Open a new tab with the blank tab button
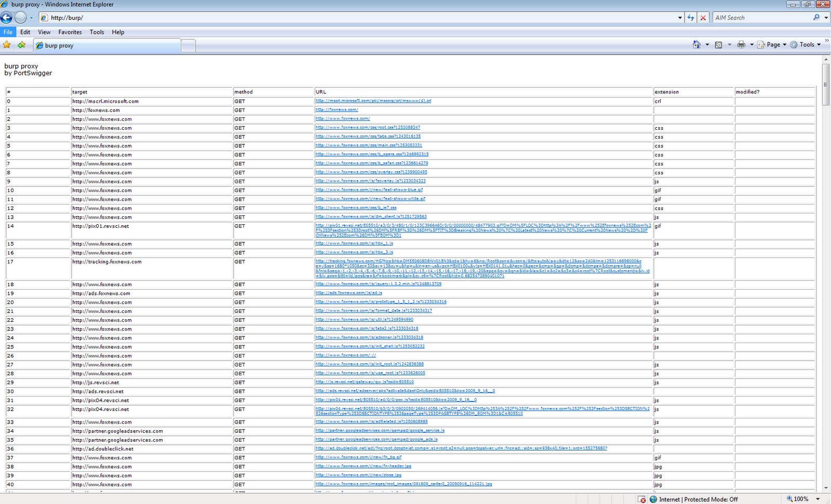Image resolution: width=831 pixels, height=504 pixels. 188,46
